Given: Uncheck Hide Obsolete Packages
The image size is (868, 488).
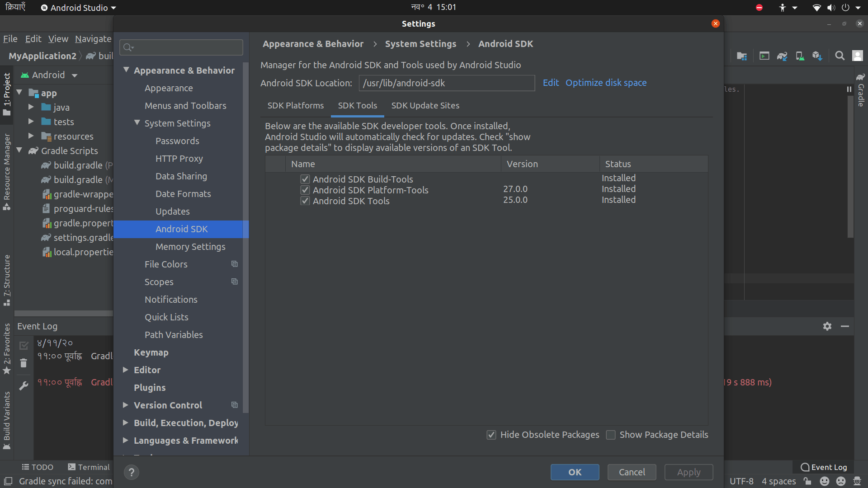Looking at the screenshot, I should 491,435.
